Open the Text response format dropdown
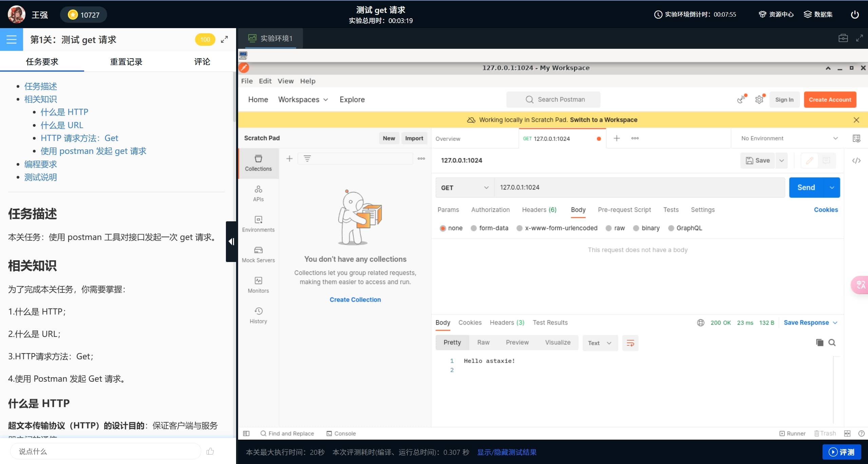This screenshot has width=868, height=464. pos(600,343)
